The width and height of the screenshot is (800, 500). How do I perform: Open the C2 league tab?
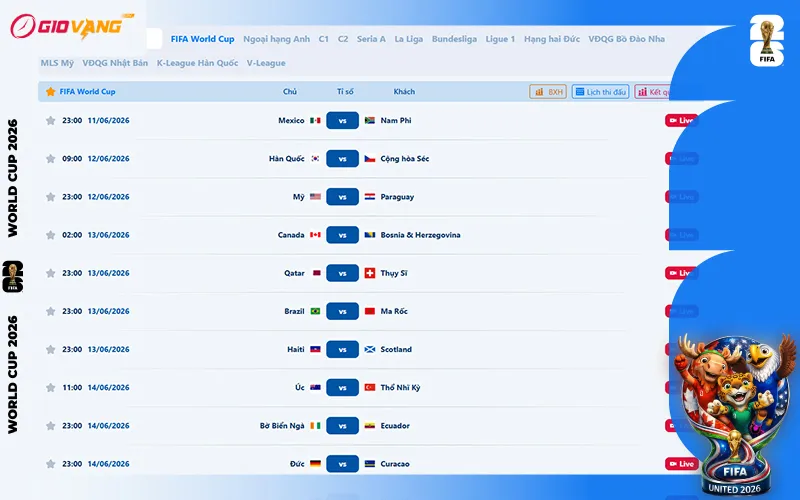pyautogui.click(x=343, y=39)
